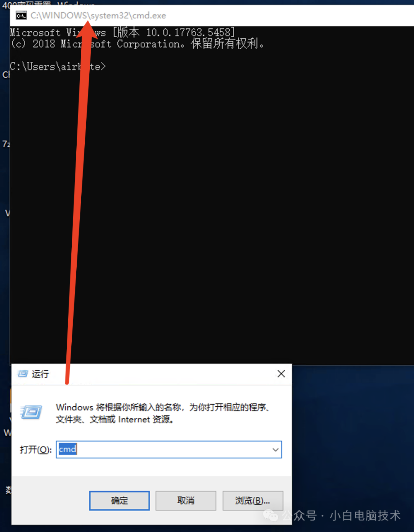Expand the 打开 combo box dropdown

[275, 450]
